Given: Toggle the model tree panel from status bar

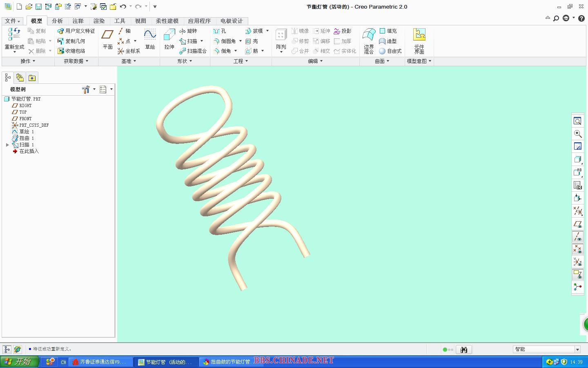Looking at the screenshot, I should pyautogui.click(x=7, y=349).
